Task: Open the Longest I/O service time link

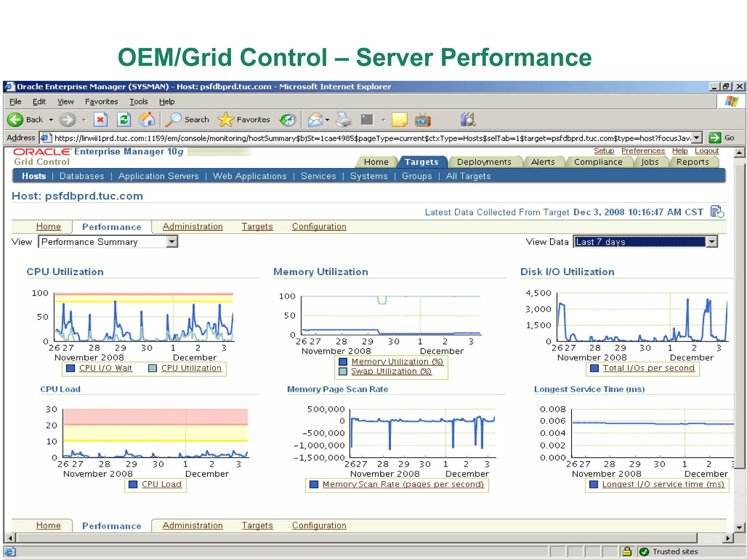Action: click(663, 484)
